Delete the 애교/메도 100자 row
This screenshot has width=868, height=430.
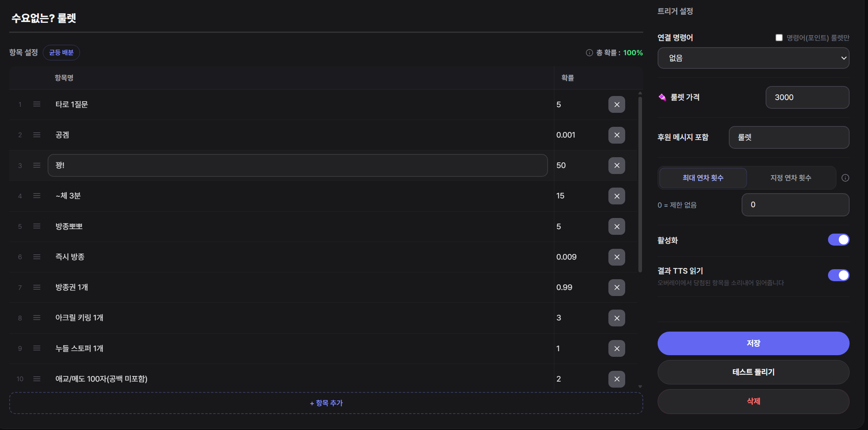pyautogui.click(x=616, y=379)
